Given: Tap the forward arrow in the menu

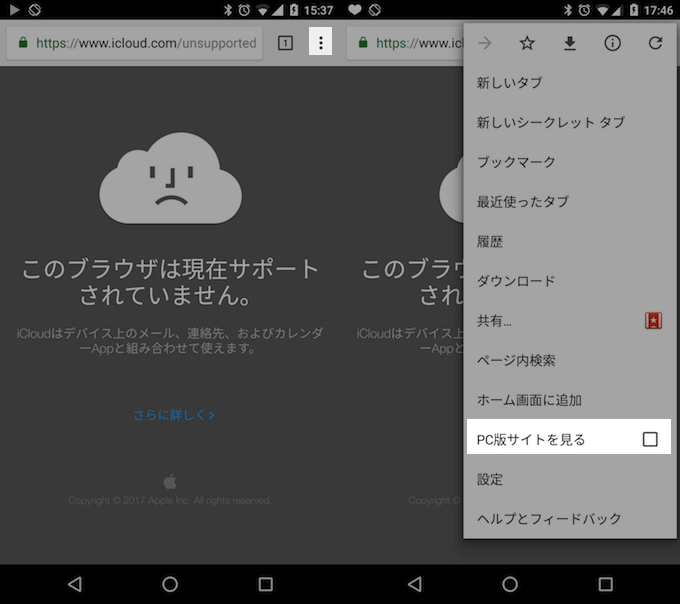Looking at the screenshot, I should point(485,43).
